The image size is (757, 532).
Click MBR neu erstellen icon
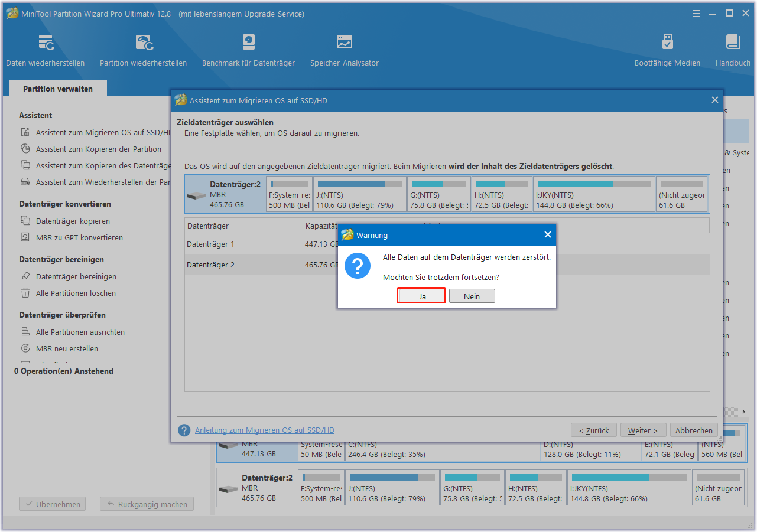tap(25, 348)
